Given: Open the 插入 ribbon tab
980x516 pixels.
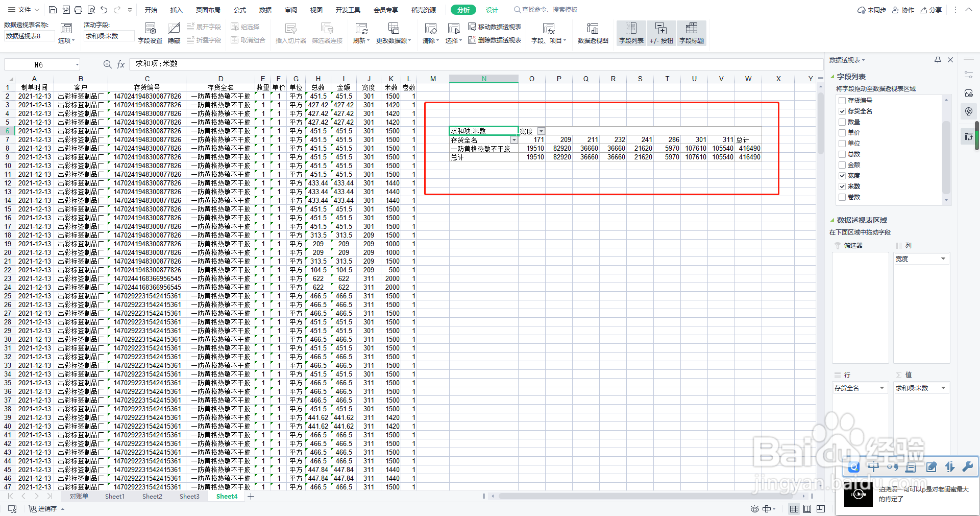Looking at the screenshot, I should [176, 10].
